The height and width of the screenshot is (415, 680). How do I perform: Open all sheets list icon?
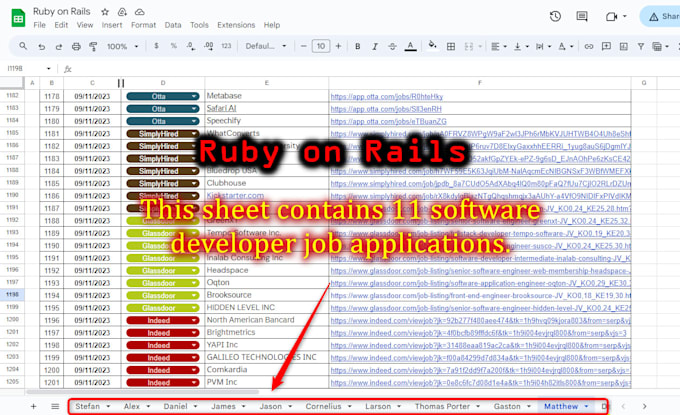[55, 406]
